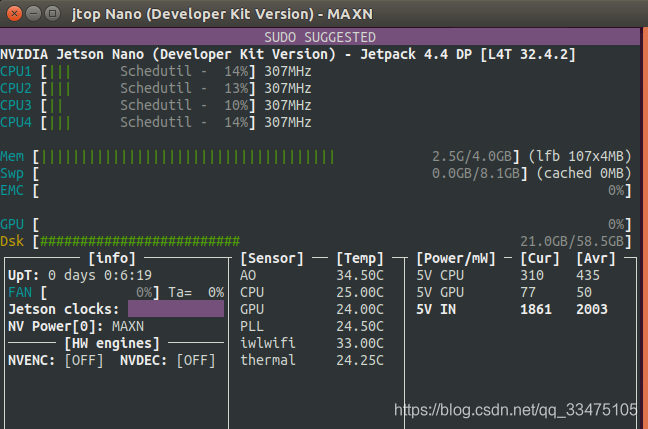Click the [Cur] column header
This screenshot has width=648, height=429.
540,259
